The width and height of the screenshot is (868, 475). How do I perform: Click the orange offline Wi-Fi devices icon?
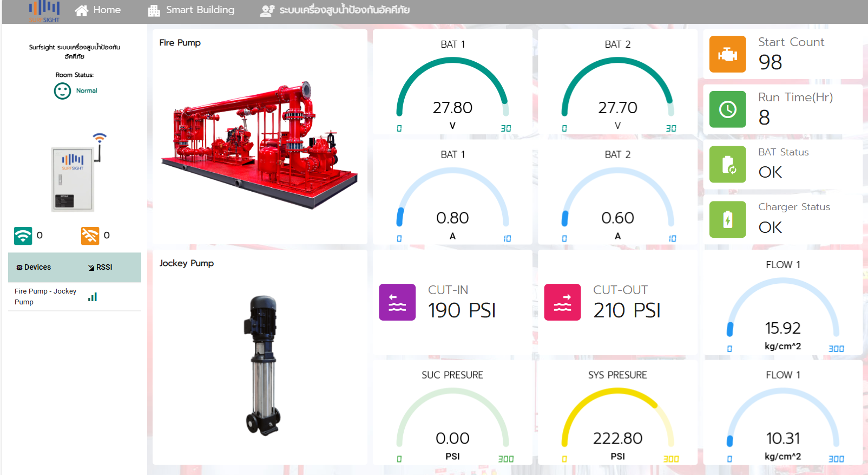90,236
